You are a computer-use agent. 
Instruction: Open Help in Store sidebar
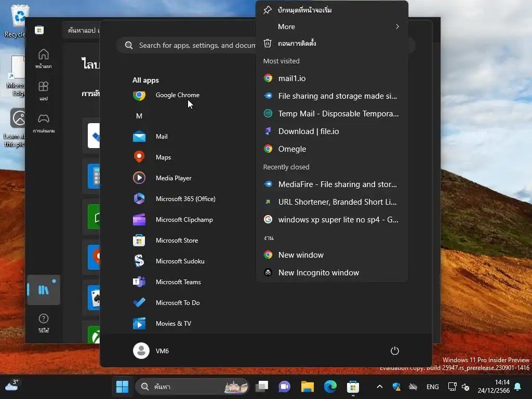(44, 323)
